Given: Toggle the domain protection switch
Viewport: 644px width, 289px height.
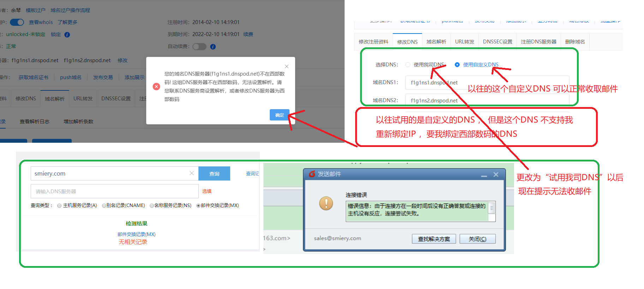Looking at the screenshot, I should pyautogui.click(x=17, y=22).
